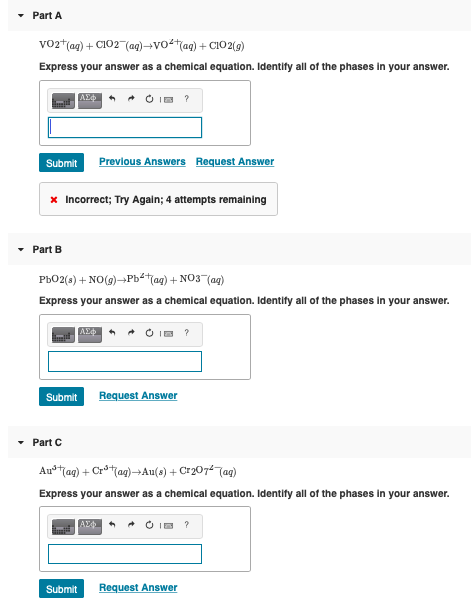Open templates palette in Part B toolbar
This screenshot has height=608, width=471.
tap(63, 335)
